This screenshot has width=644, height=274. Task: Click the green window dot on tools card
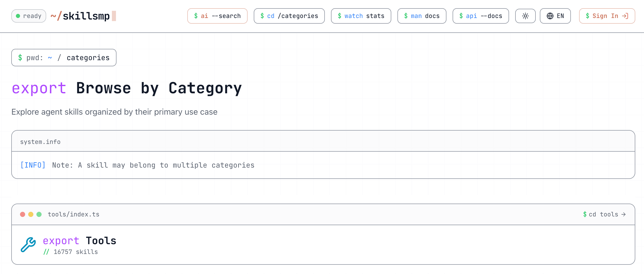(x=39, y=214)
